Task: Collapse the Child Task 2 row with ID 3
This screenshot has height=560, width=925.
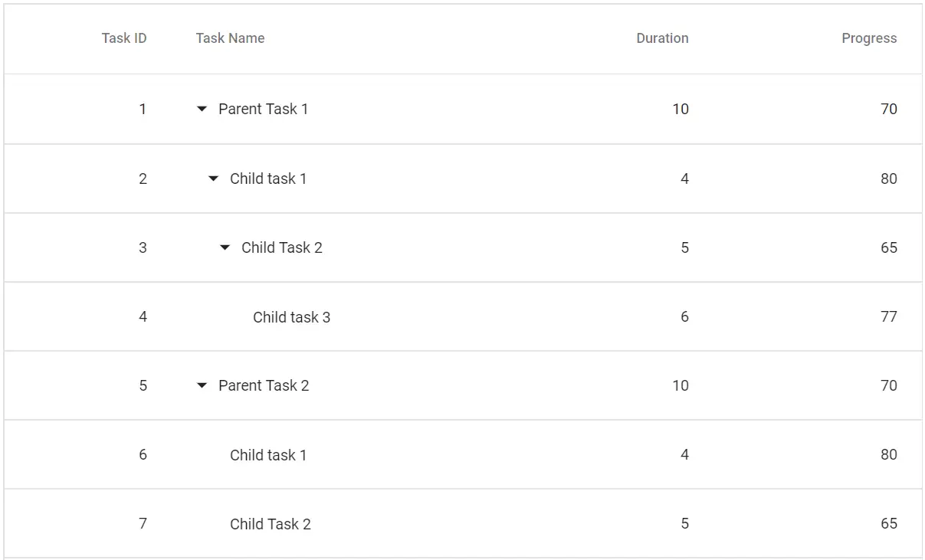Action: 225,247
